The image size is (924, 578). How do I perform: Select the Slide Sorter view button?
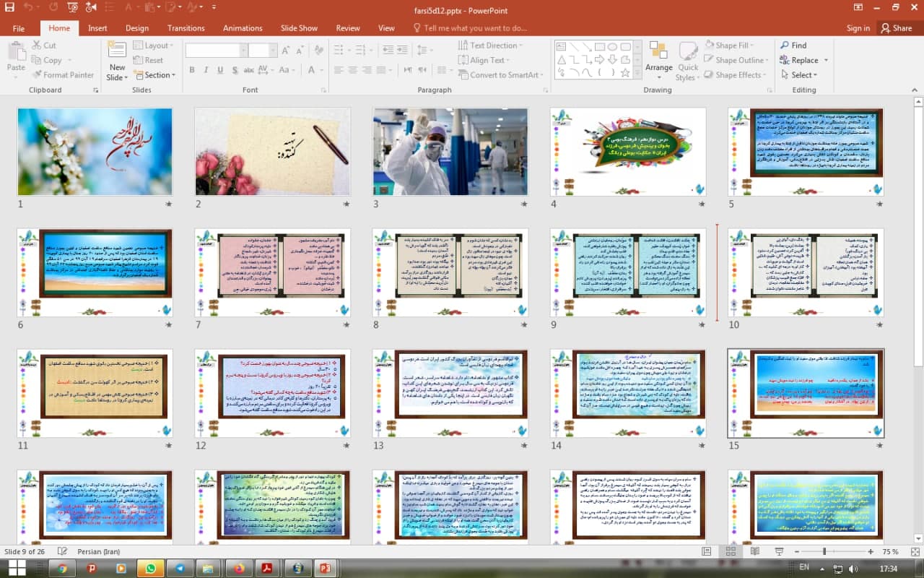tap(731, 552)
